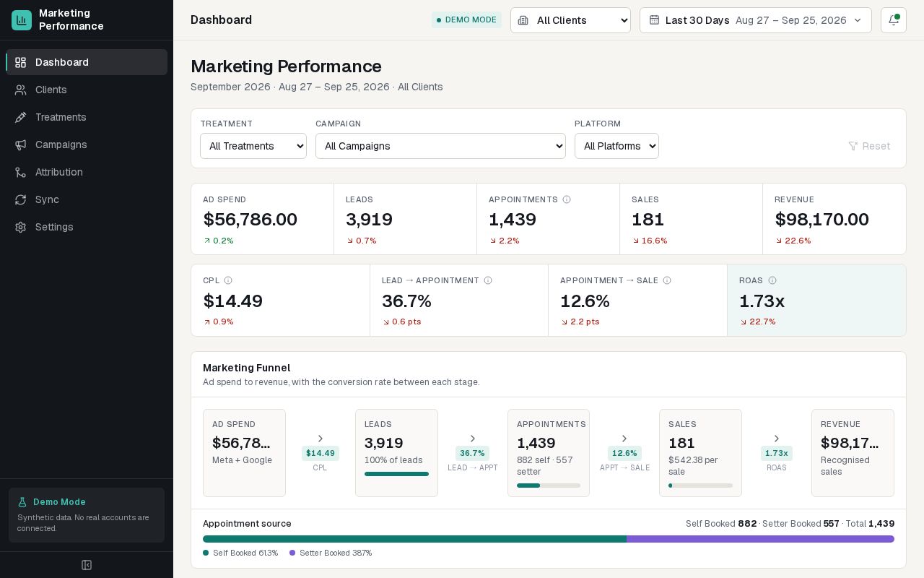Click the Revenue $98,170.00 card
924x578 pixels.
click(x=834, y=219)
